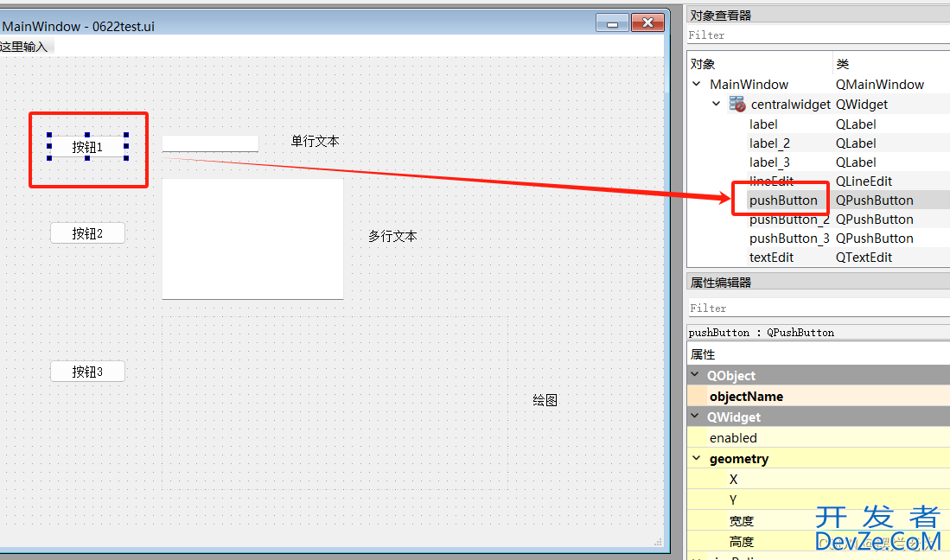The width and height of the screenshot is (950, 560).
Task: Collapse the centralwidget tree node
Action: pyautogui.click(x=716, y=104)
